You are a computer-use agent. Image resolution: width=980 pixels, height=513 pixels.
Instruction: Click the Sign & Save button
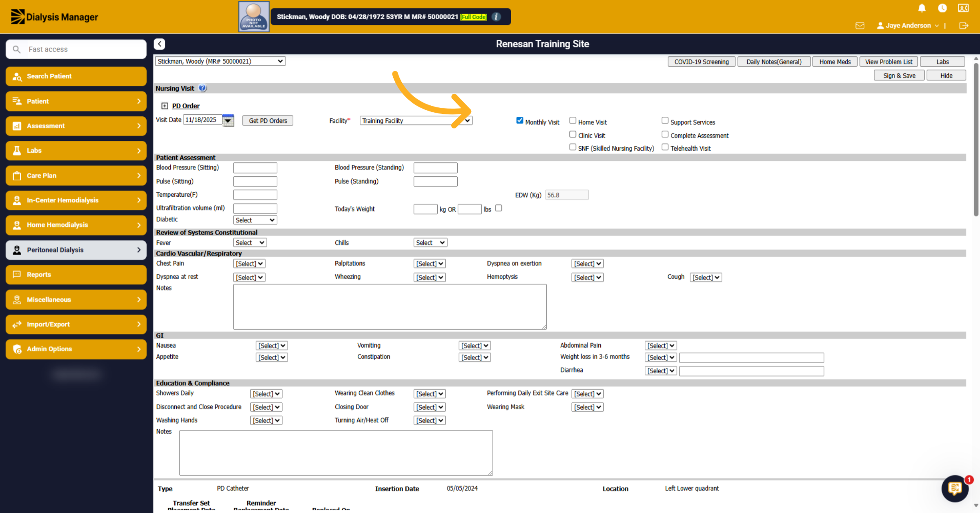(899, 76)
